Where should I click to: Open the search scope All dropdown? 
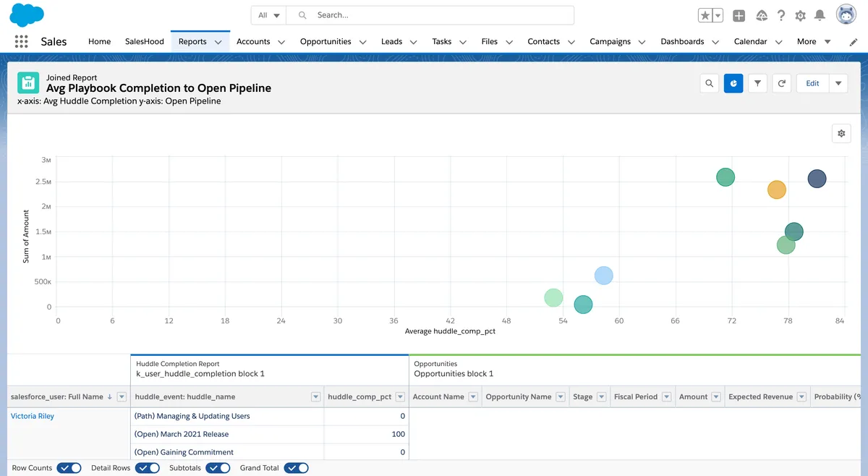click(269, 15)
